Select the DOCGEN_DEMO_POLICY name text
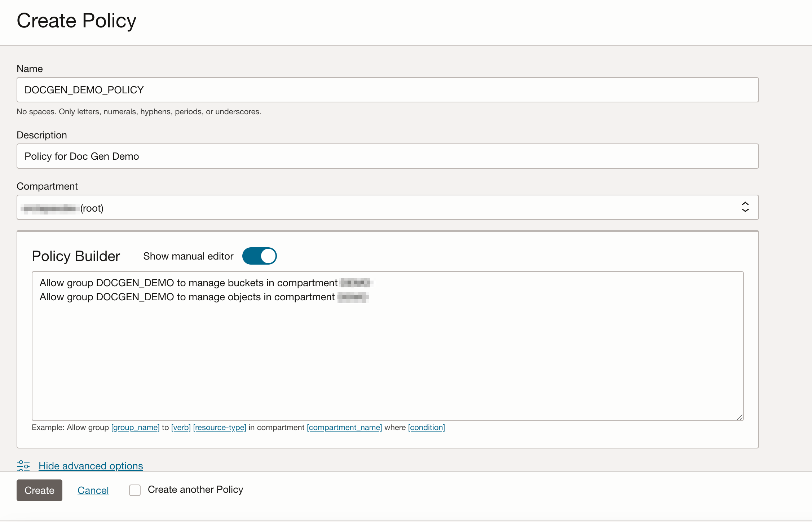812x522 pixels. [84, 90]
